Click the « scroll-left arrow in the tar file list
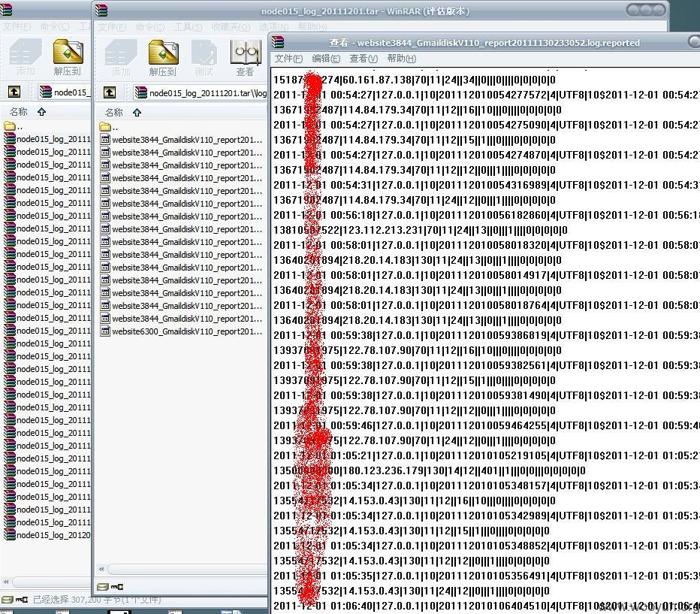This screenshot has width=700, height=614. 102,569
